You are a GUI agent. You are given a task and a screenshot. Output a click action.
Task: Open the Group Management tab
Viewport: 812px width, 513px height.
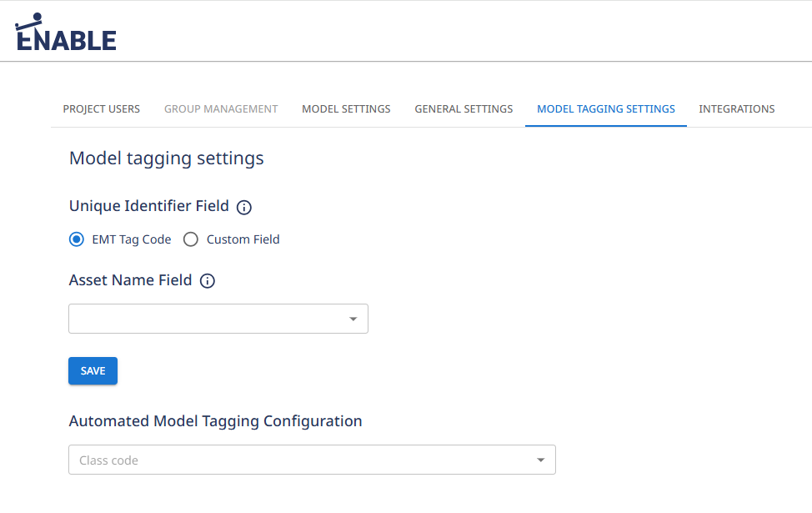(221, 109)
